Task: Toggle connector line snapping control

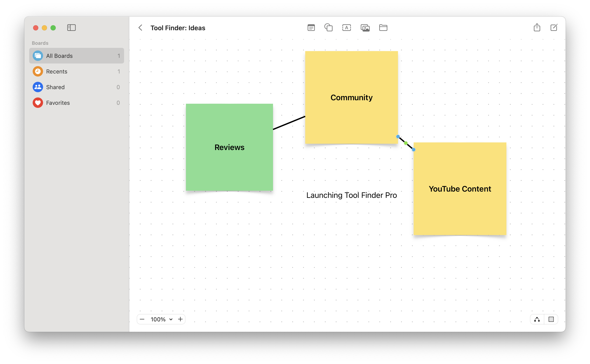Action: [x=537, y=319]
